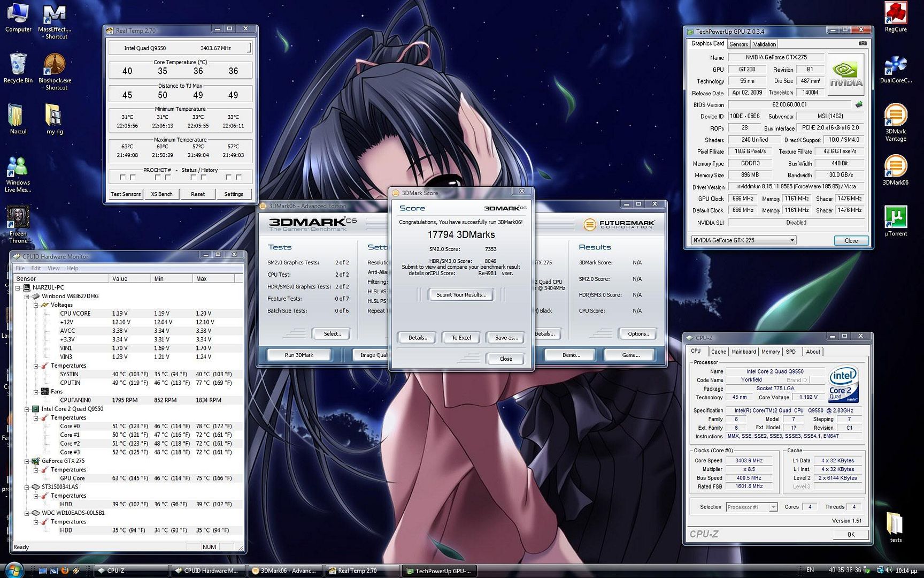Switch to CPUID Hardware Monitor via the taskbar
The height and width of the screenshot is (578, 924).
point(208,571)
